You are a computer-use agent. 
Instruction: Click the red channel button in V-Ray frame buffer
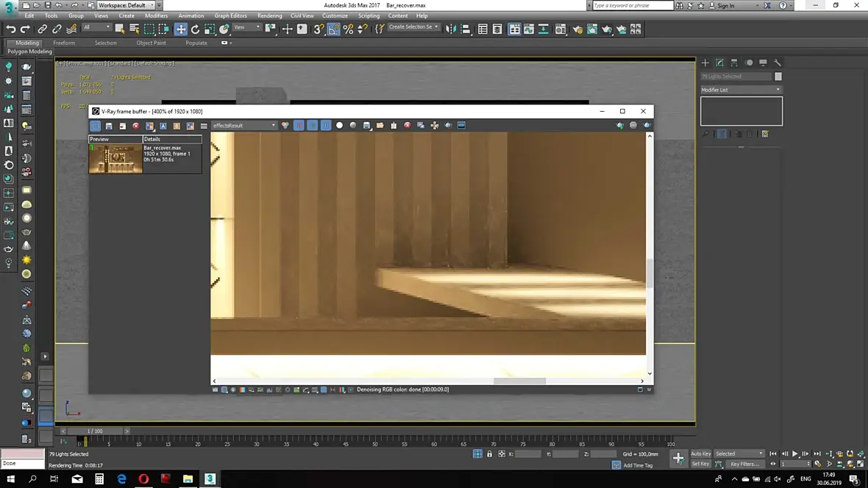pos(299,126)
